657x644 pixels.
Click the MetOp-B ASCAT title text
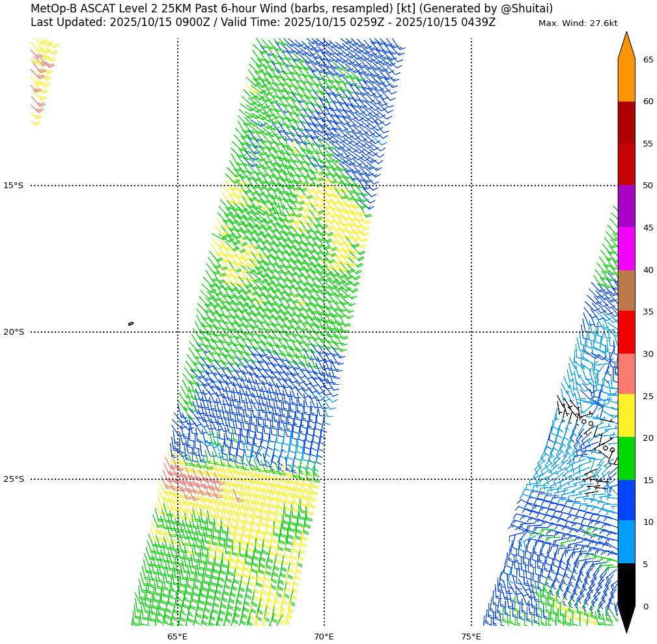pos(291,8)
